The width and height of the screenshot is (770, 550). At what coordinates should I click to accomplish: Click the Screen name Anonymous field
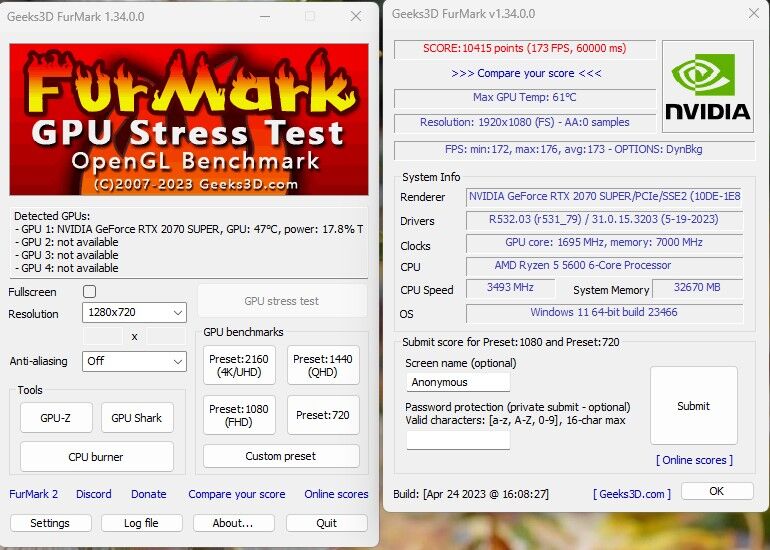(x=458, y=382)
